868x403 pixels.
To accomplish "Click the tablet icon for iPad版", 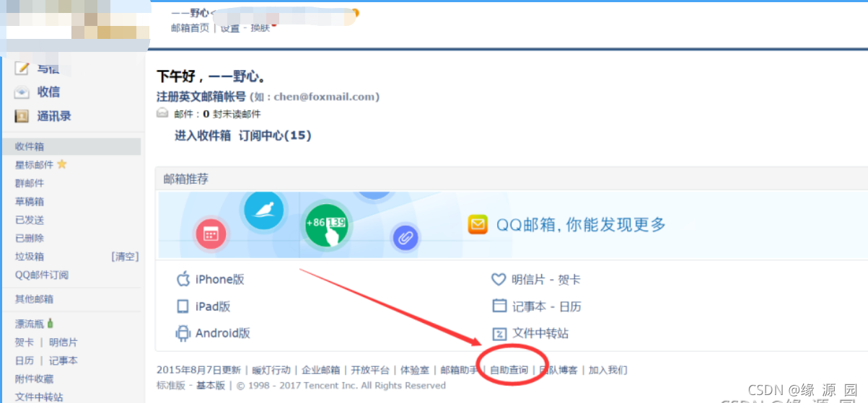I will 183,306.
